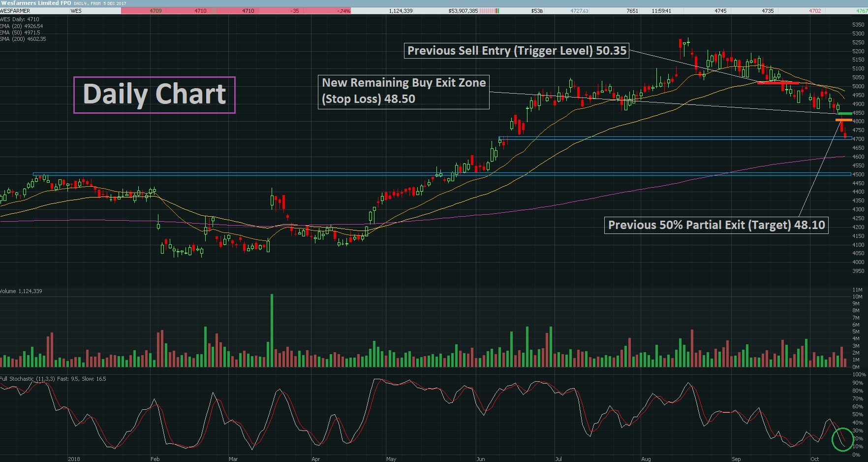The image size is (868, 462).
Task: Click the Oct date axis label
Action: tap(815, 459)
